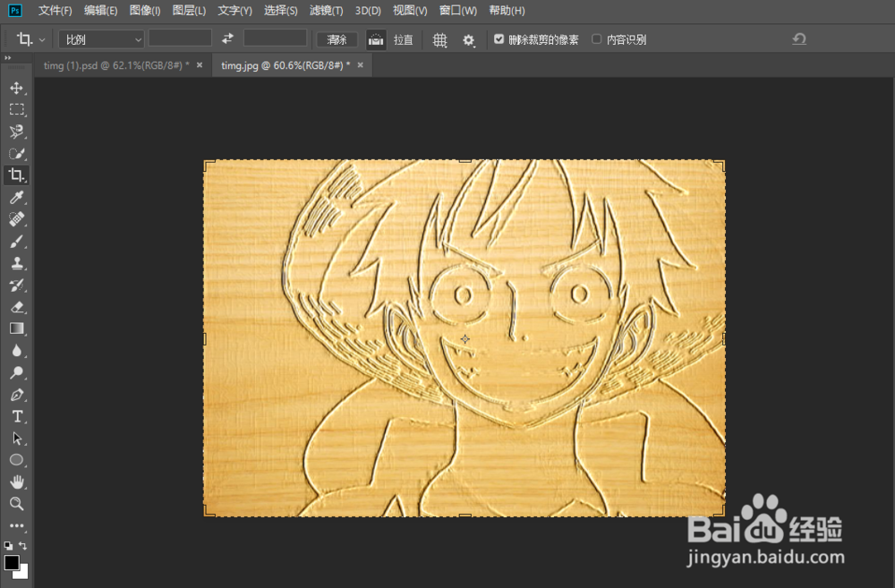Select the Clone Stamp tool

click(16, 263)
